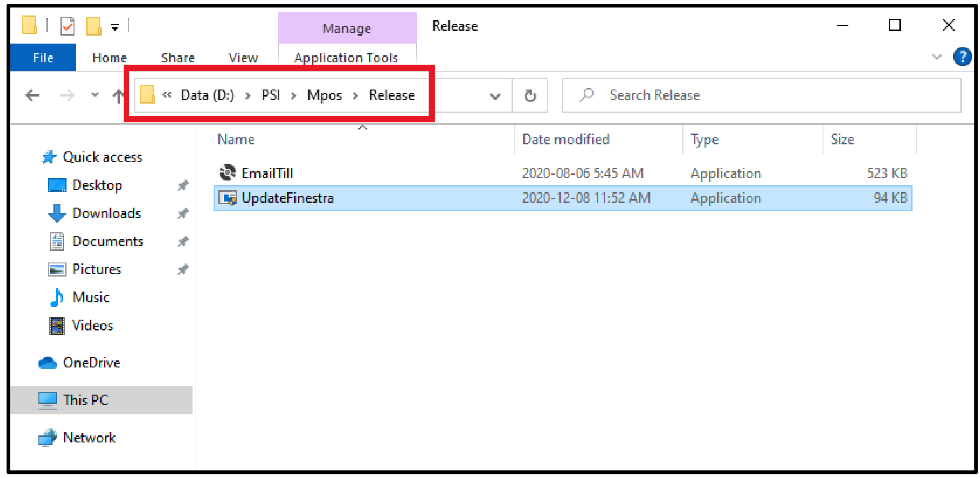Image resolution: width=980 pixels, height=479 pixels.
Task: Select the EmailTill application file
Action: coord(267,173)
